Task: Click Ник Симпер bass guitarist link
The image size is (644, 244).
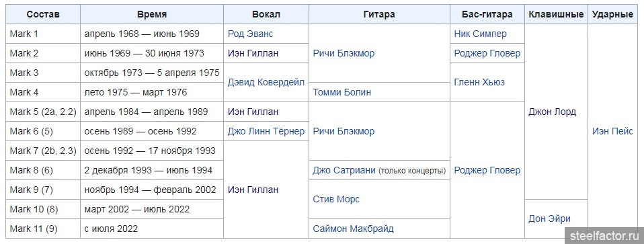Action: (480, 34)
